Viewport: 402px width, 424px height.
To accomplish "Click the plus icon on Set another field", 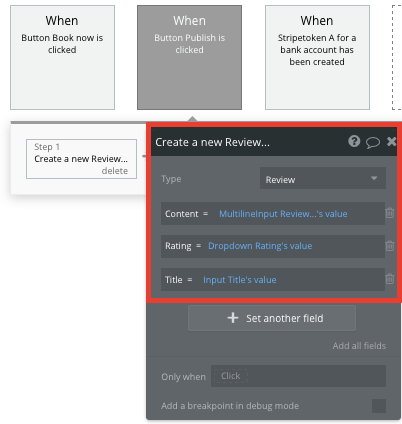I will tap(233, 318).
